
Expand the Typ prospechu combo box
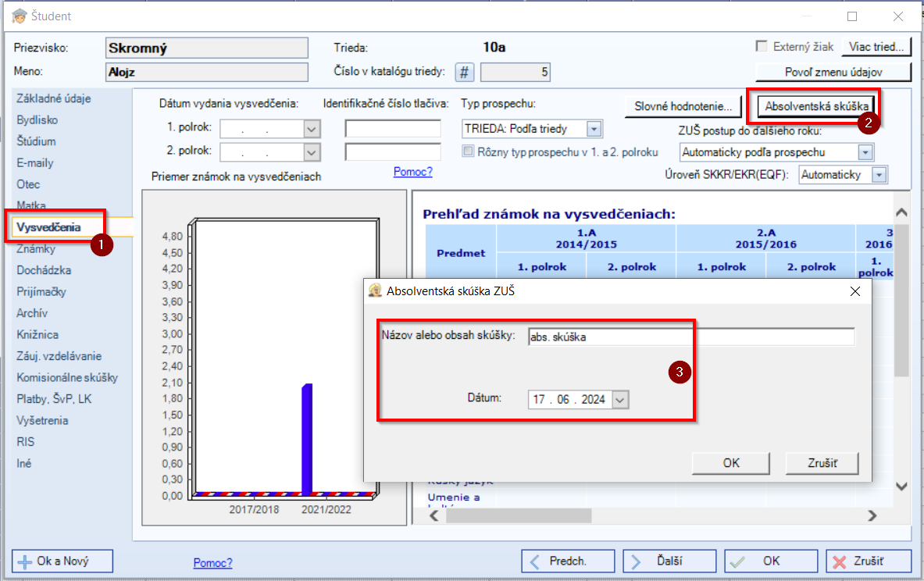(594, 129)
